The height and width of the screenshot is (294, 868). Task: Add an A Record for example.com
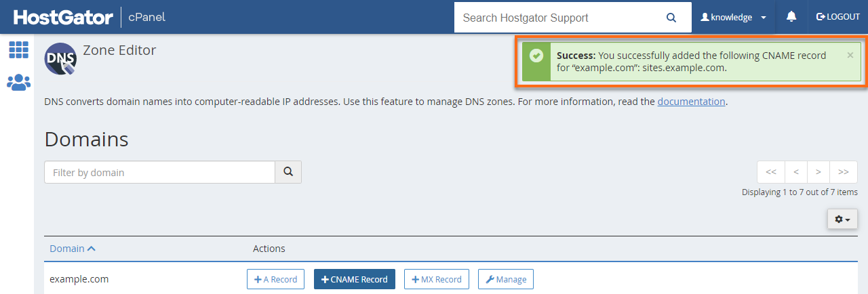pos(275,279)
